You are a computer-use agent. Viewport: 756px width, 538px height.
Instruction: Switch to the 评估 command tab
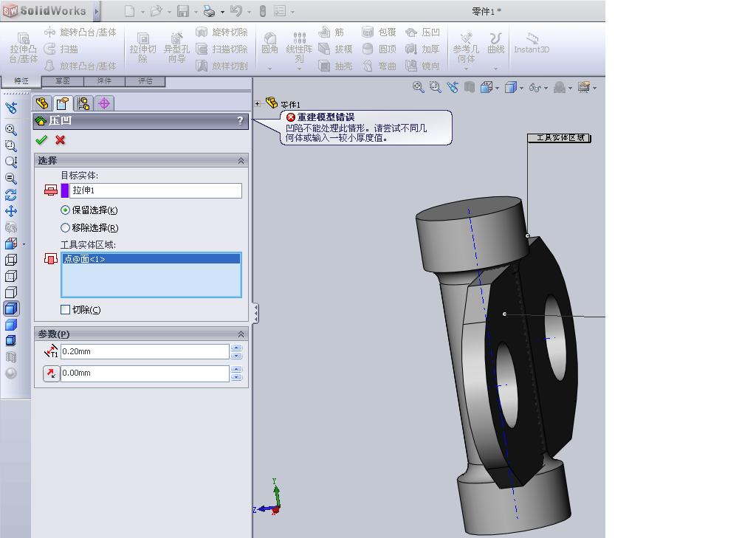point(145,81)
